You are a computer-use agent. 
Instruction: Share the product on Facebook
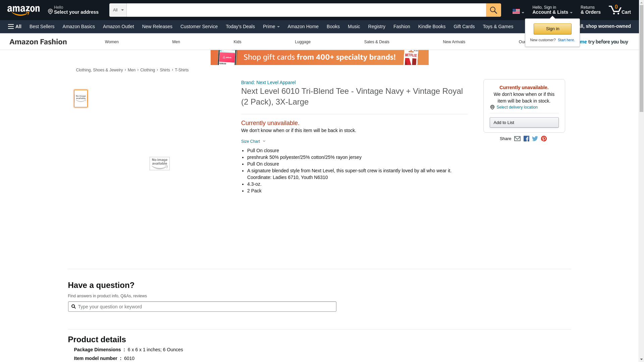[x=526, y=139]
